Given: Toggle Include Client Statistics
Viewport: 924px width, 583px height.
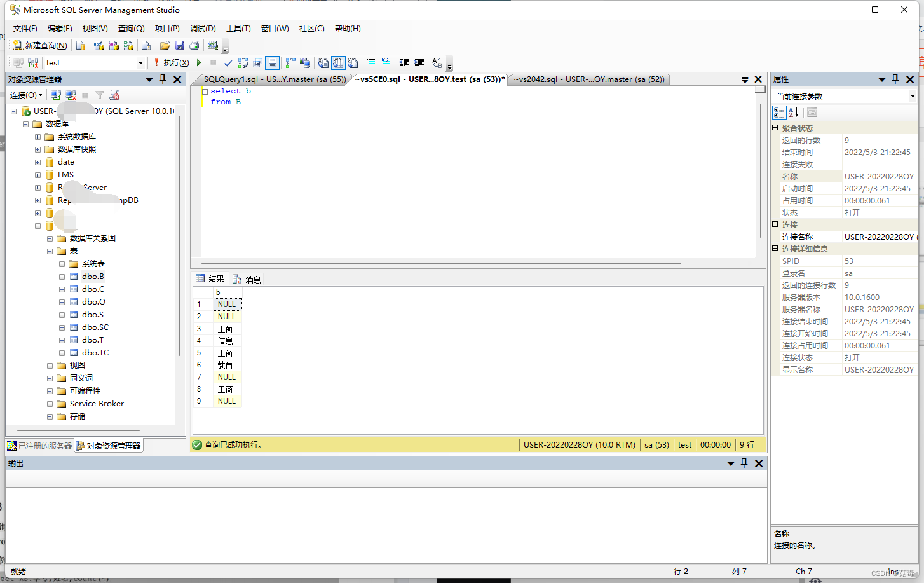Looking at the screenshot, I should pyautogui.click(x=305, y=63).
